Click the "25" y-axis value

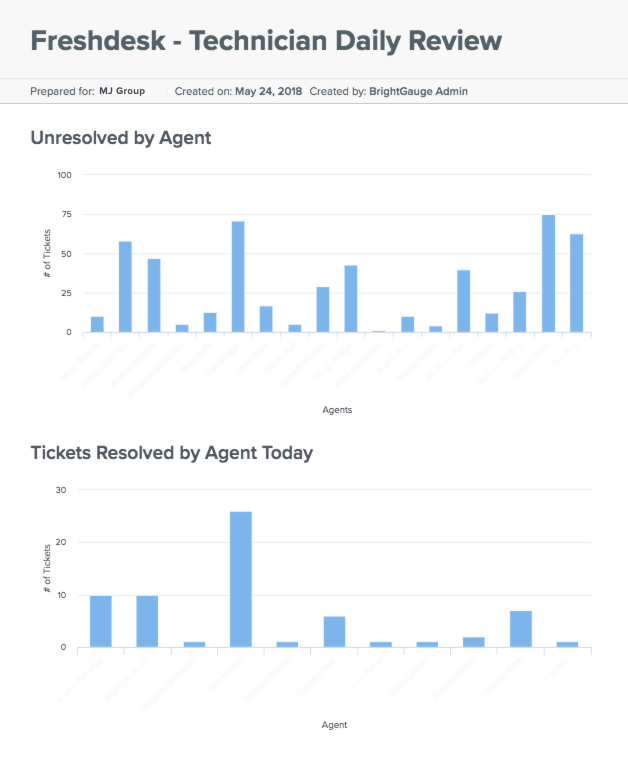[x=66, y=293]
